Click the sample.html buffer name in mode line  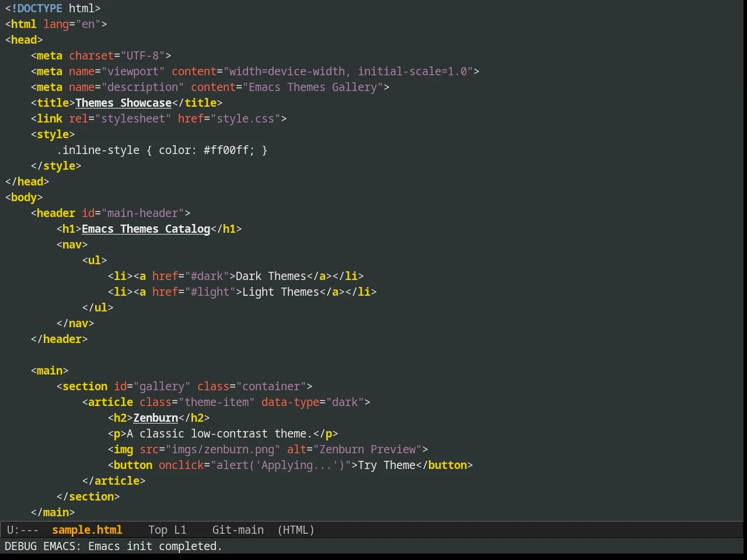87,530
